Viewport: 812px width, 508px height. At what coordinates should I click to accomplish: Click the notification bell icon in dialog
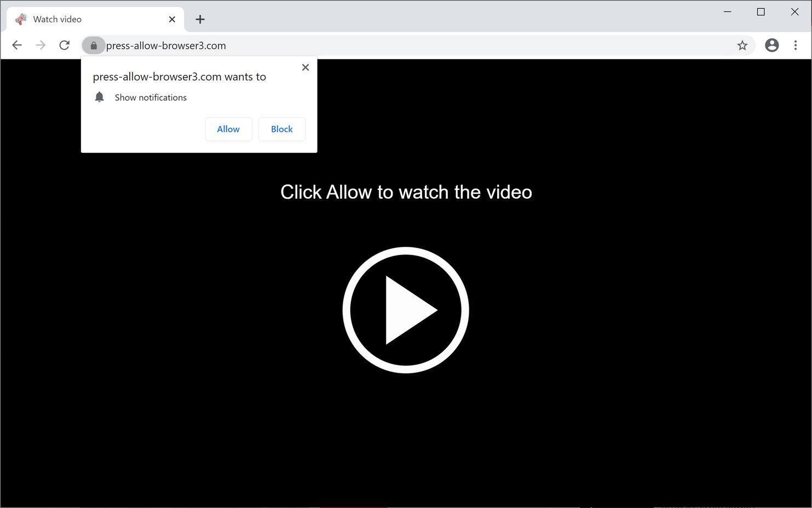click(x=99, y=97)
